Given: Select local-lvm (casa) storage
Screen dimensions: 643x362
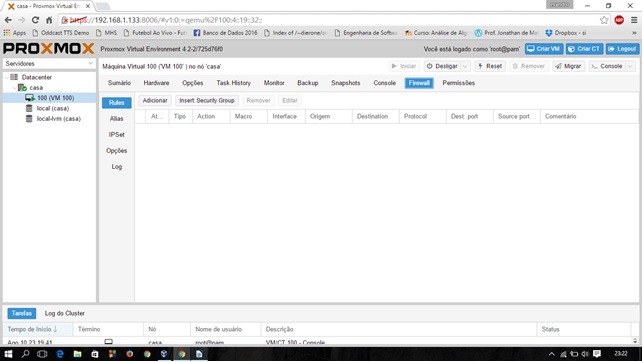Looking at the screenshot, I should tap(58, 119).
